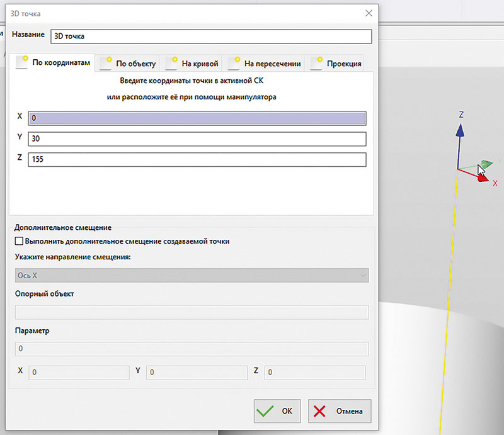The height and width of the screenshot is (435, 504).
Task: Click the green Y axis arrow of manipulator
Action: tap(487, 164)
